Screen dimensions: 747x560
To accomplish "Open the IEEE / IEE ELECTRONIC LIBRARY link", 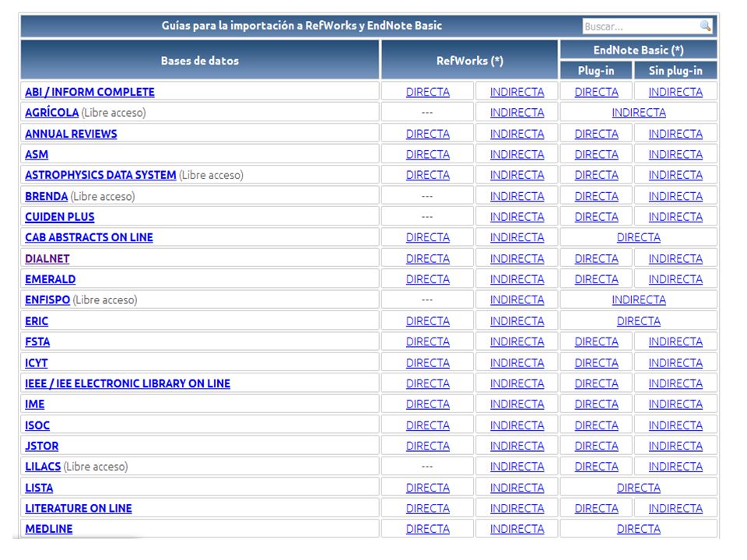I will (128, 383).
